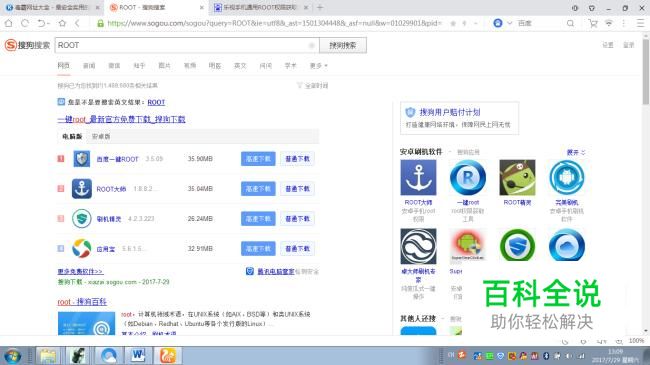Open the 一键root blue R icon
The width and height of the screenshot is (650, 365).
pyautogui.click(x=468, y=178)
